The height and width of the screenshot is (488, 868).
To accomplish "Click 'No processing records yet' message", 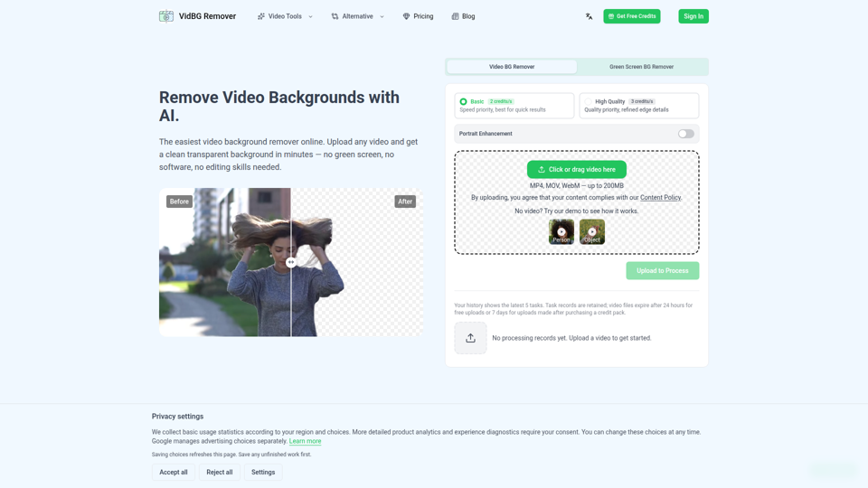I will pyautogui.click(x=571, y=338).
